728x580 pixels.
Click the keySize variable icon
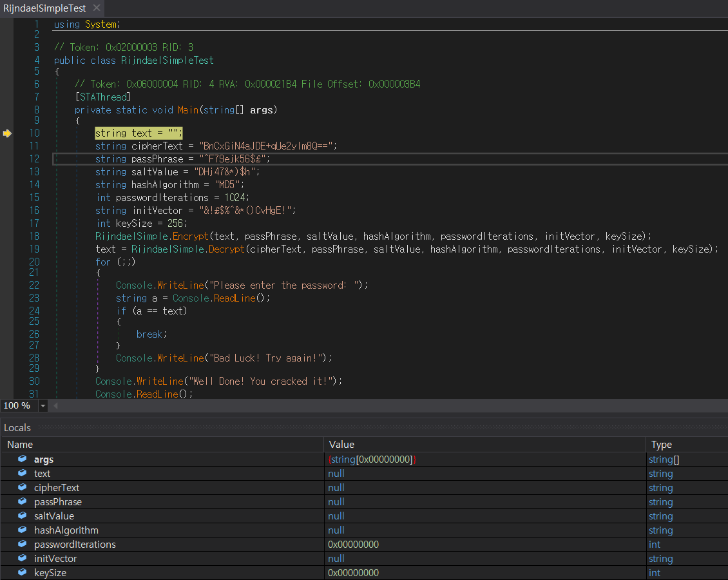(x=23, y=572)
